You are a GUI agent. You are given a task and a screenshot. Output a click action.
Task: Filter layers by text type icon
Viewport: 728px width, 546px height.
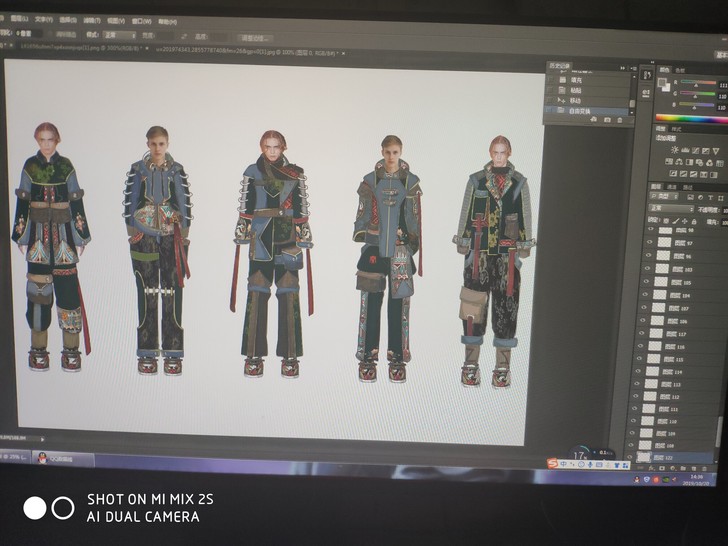coord(712,200)
